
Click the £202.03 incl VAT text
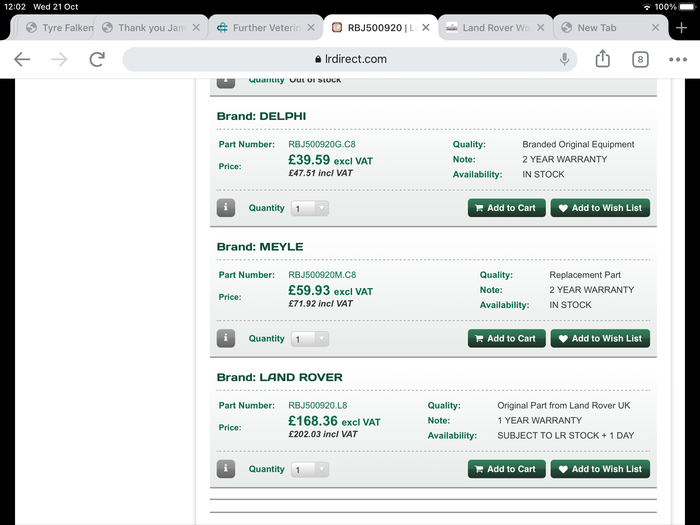coord(323,434)
